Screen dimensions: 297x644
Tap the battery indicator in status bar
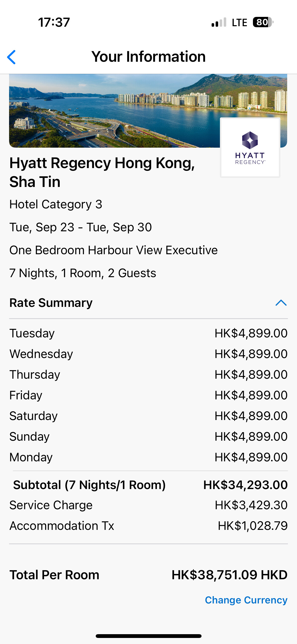263,22
